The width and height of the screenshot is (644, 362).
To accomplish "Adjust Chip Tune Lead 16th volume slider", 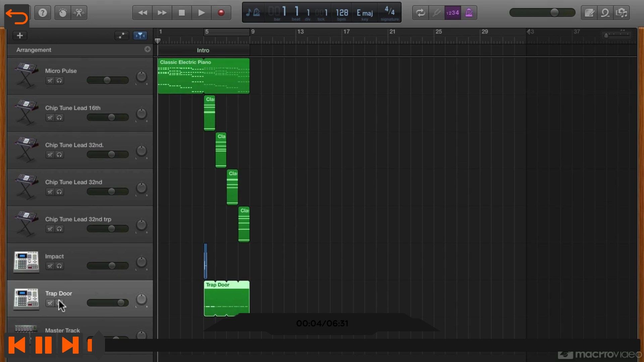I will tap(108, 117).
